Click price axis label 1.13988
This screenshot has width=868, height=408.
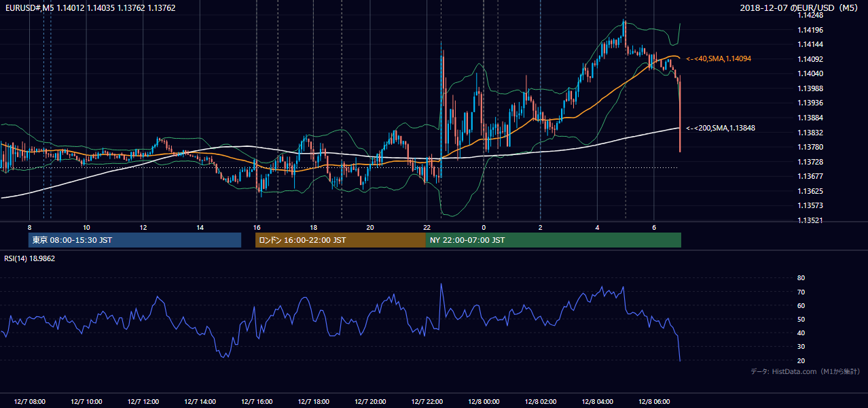tap(810, 88)
